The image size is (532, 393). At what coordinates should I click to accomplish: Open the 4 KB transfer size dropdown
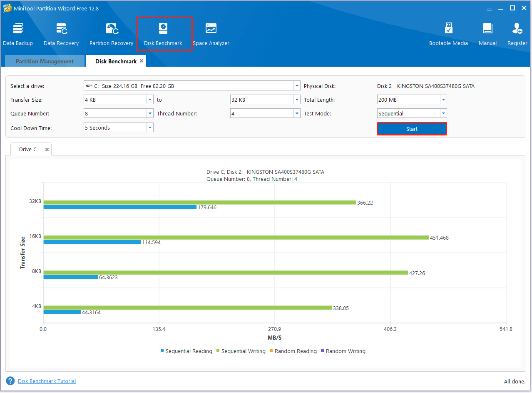[x=150, y=100]
